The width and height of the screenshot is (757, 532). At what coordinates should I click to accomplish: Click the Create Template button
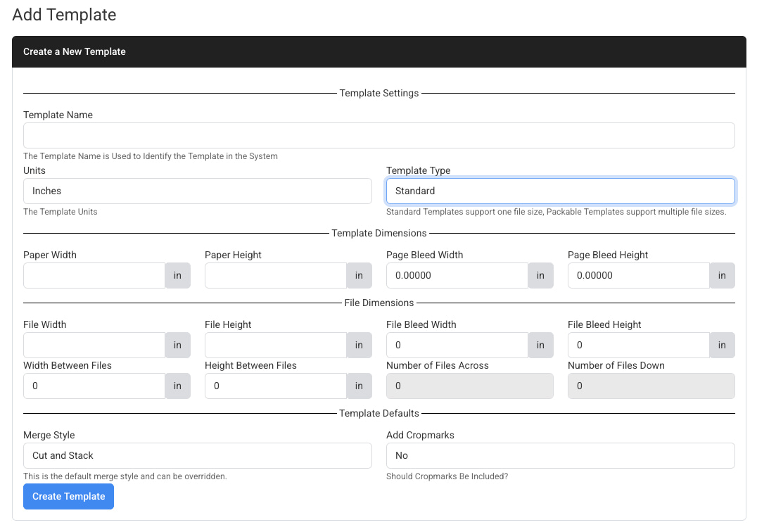coord(68,496)
